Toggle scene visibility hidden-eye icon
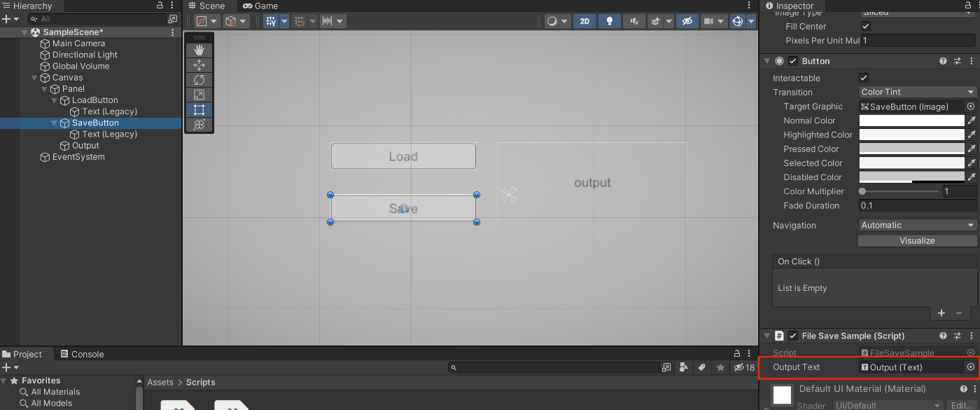Image resolution: width=980 pixels, height=410 pixels. 687,21
